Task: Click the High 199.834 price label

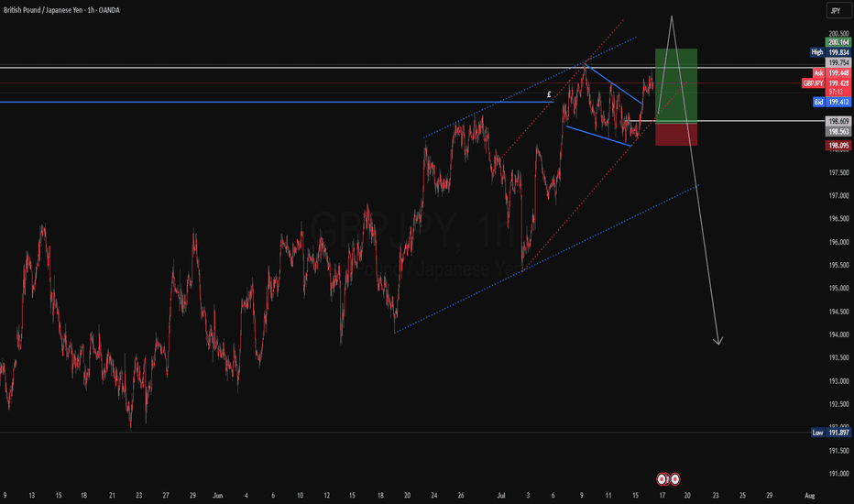Action: click(x=830, y=52)
